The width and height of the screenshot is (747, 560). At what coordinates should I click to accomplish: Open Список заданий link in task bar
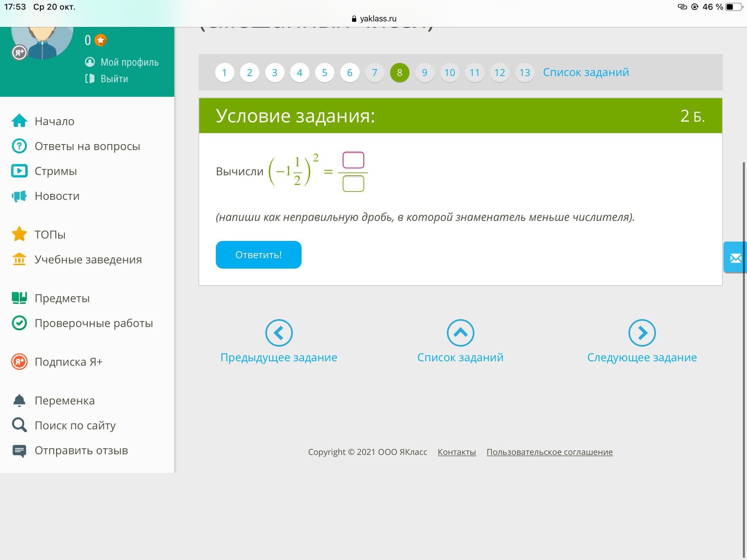tap(585, 72)
